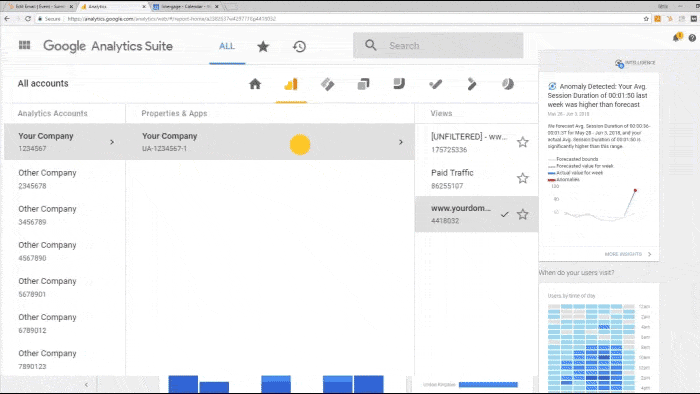The image size is (700, 394).
Task: Toggle star on www.yourdom view
Action: 522,215
